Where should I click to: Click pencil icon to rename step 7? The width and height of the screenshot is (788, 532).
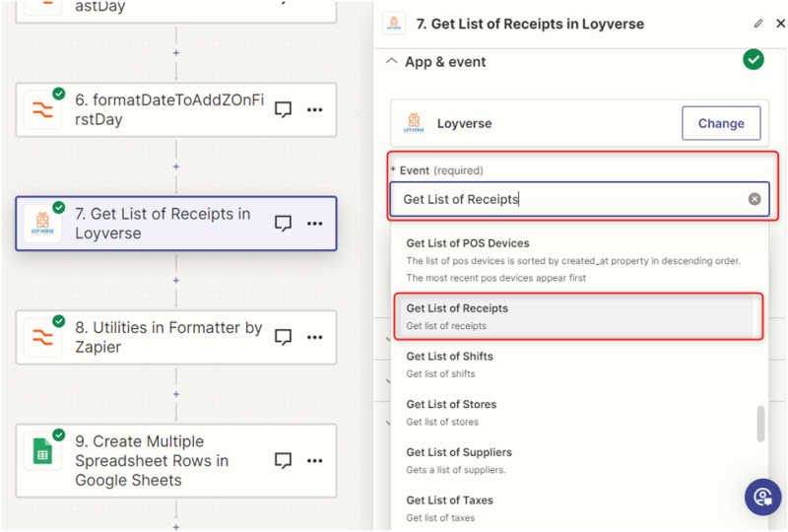(x=757, y=24)
